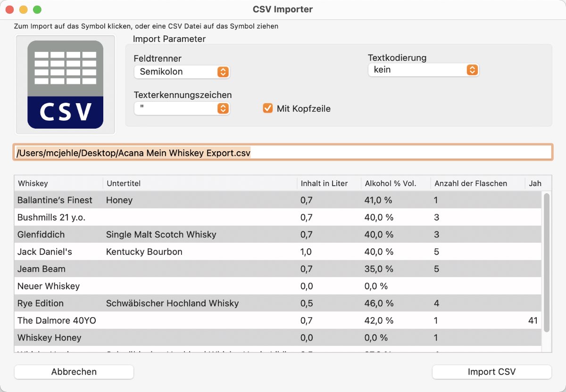Select the Bushmills 21 y.o. row
The height and width of the screenshot is (392, 566).
278,217
